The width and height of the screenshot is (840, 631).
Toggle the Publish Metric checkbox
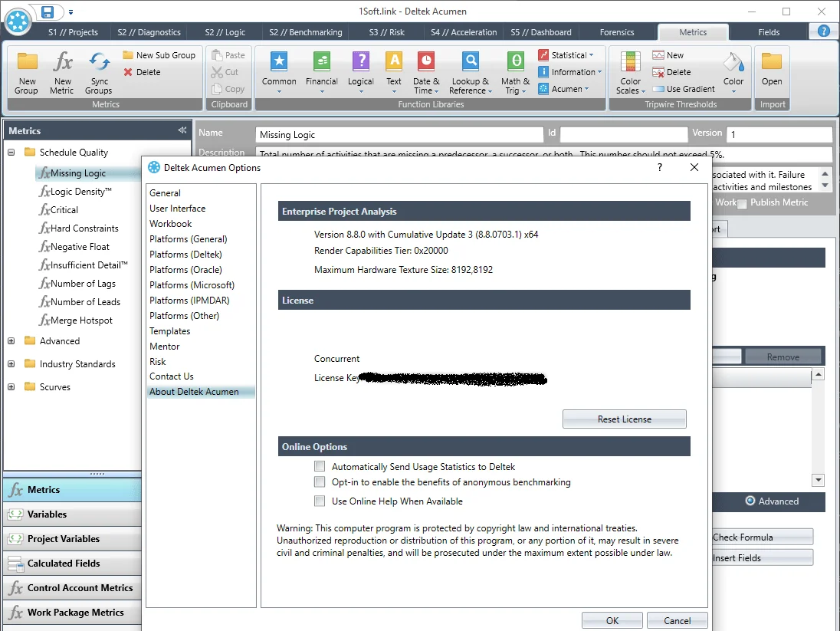(742, 204)
